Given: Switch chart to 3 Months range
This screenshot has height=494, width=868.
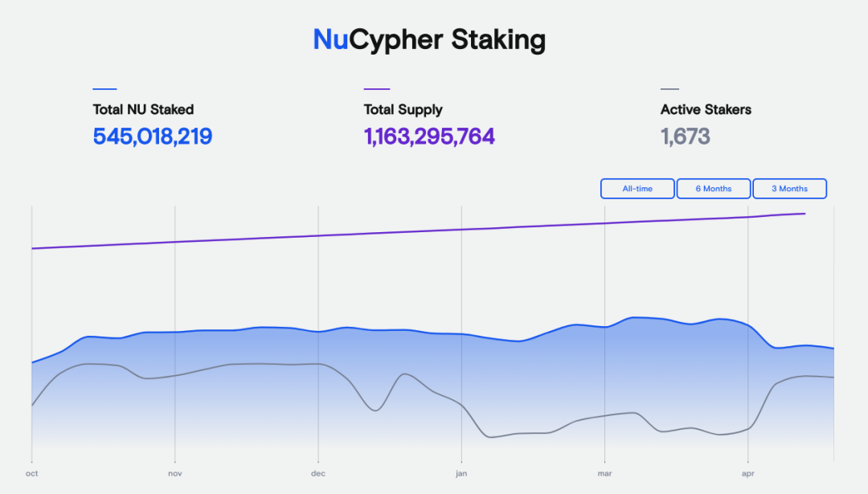Looking at the screenshot, I should coord(789,189).
